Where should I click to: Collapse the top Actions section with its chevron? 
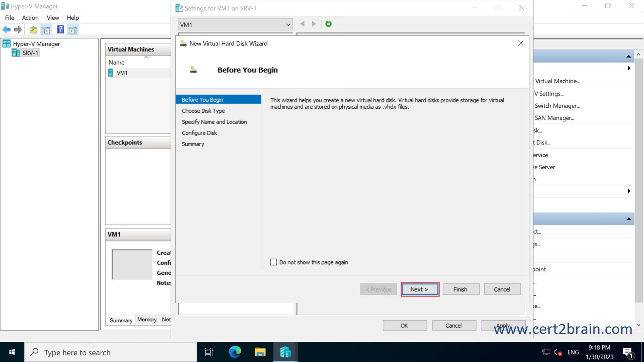629,56
